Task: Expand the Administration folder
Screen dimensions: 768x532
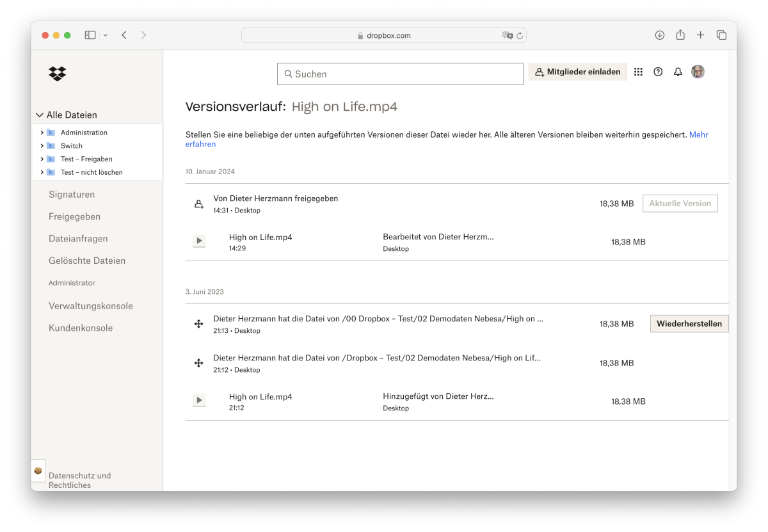Action: click(x=42, y=133)
